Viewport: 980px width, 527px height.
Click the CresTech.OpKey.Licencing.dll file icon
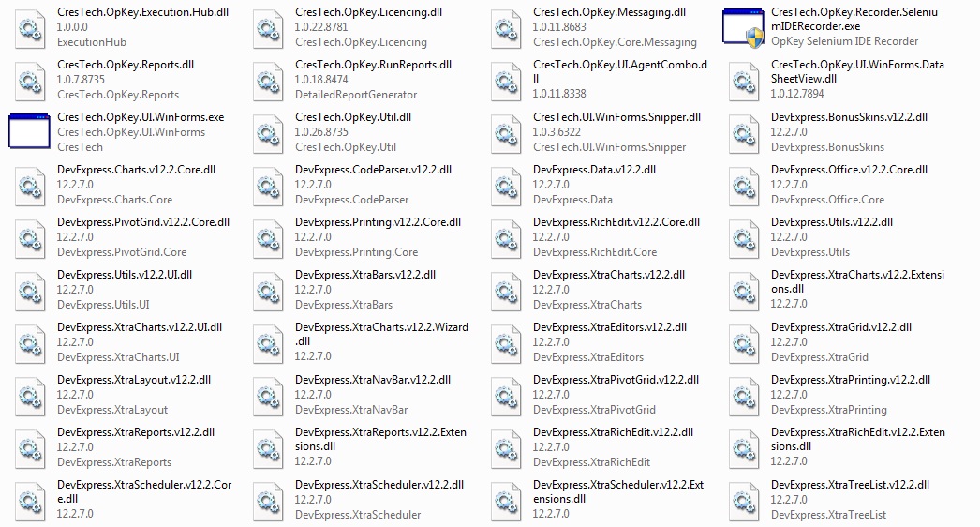[x=268, y=29]
